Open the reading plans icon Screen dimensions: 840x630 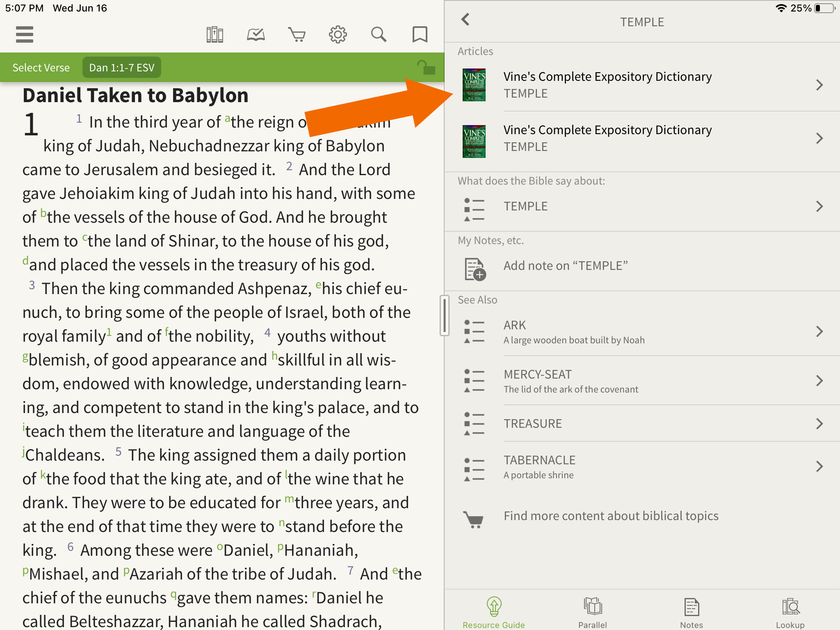click(x=255, y=34)
